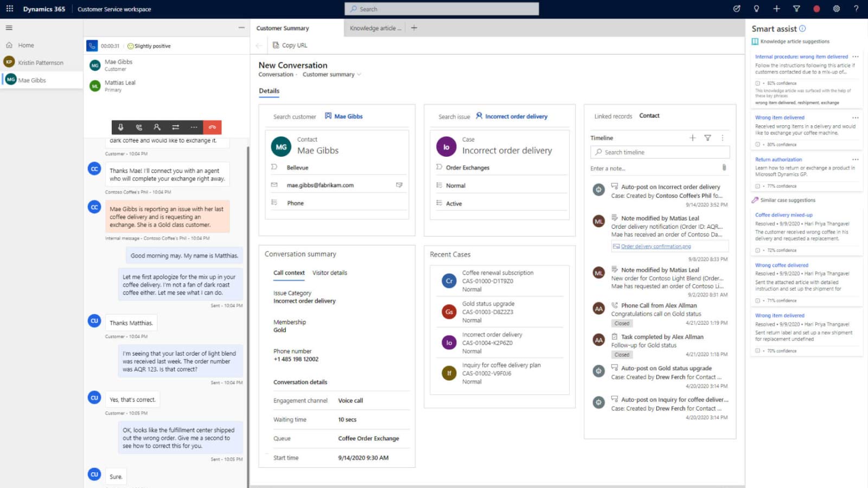Viewport: 868px width, 488px height.
Task: Attach a file to the note with paperclip
Action: point(724,168)
